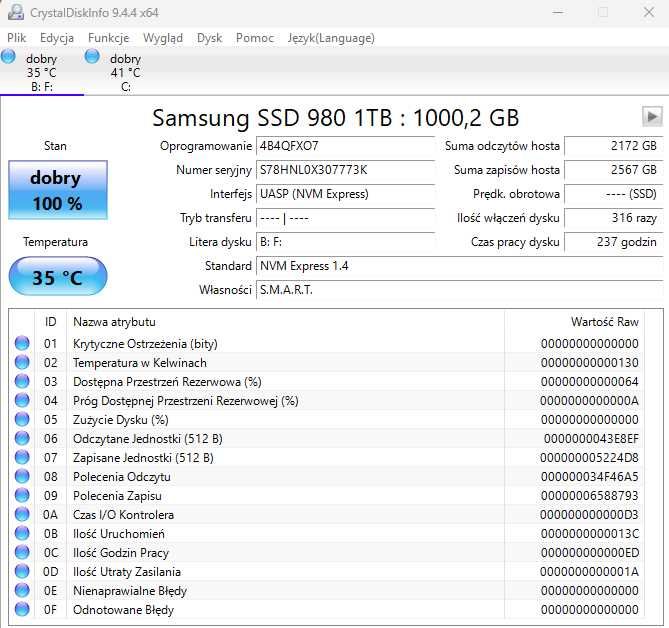
Task: Select the Krytyczne Ostrzeżenia (bity) row
Action: pos(327,343)
